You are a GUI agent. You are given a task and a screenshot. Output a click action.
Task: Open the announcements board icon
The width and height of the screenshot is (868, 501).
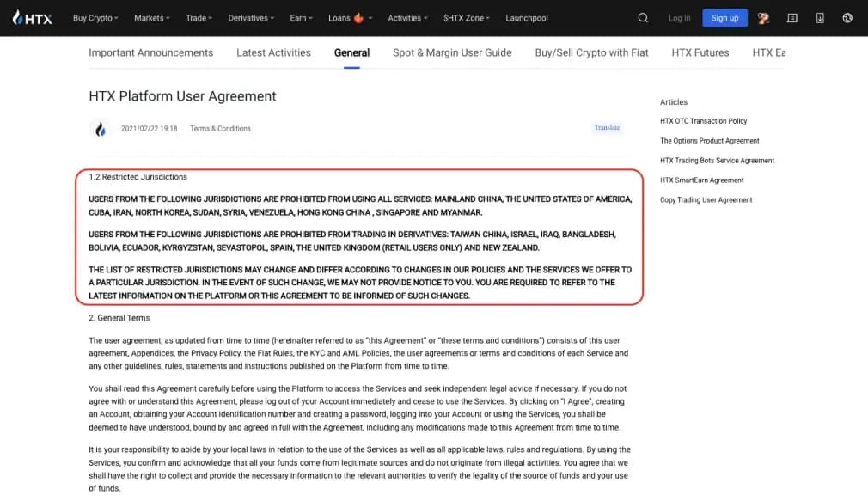792,18
